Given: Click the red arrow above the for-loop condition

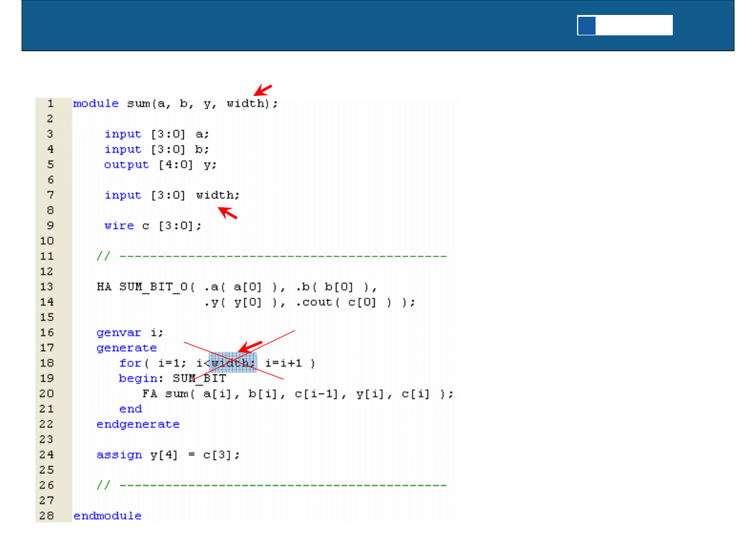Looking at the screenshot, I should 250,346.
